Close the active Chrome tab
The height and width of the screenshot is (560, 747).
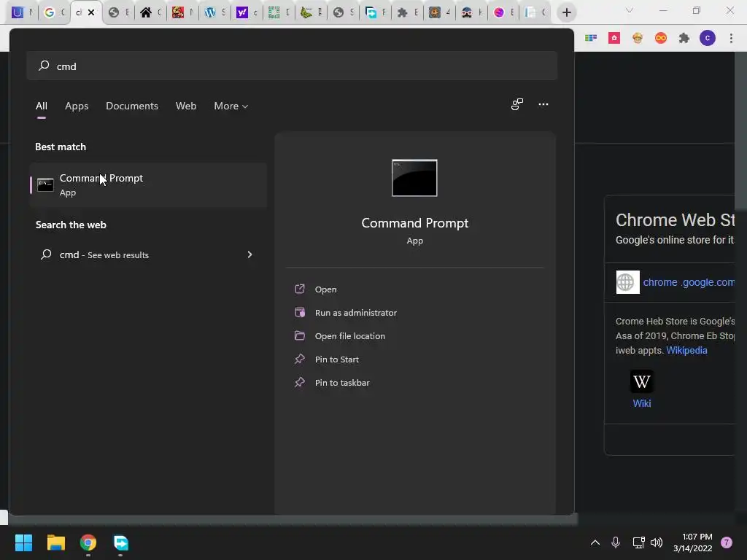[91, 12]
